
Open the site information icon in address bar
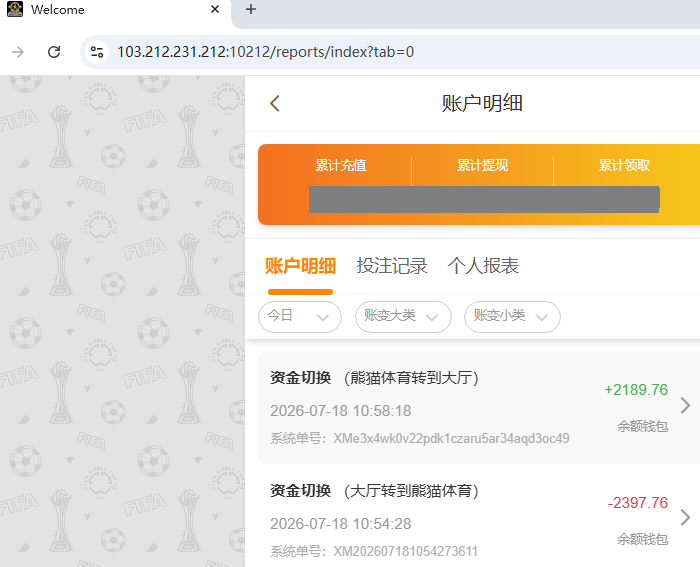[x=97, y=52]
